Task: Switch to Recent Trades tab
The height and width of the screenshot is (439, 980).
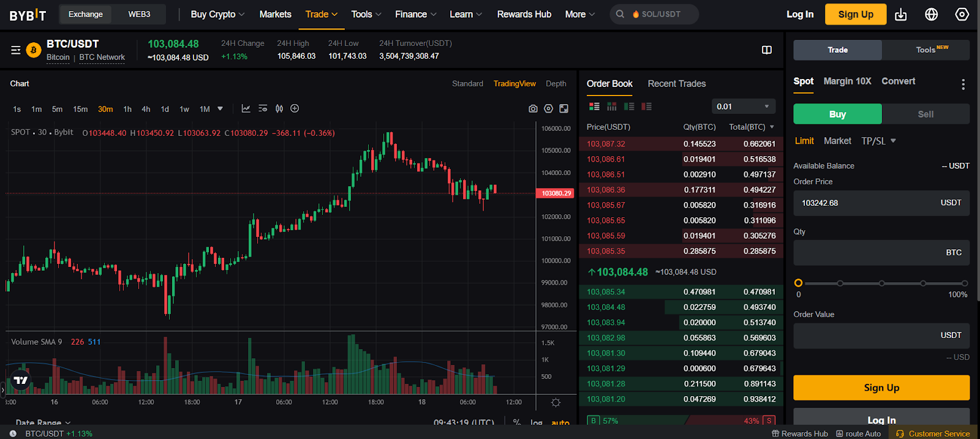Action: 677,83
